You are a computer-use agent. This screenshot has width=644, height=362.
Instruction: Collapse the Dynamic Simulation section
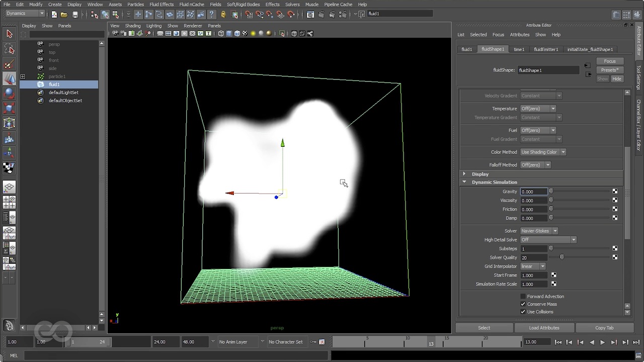coord(464,182)
